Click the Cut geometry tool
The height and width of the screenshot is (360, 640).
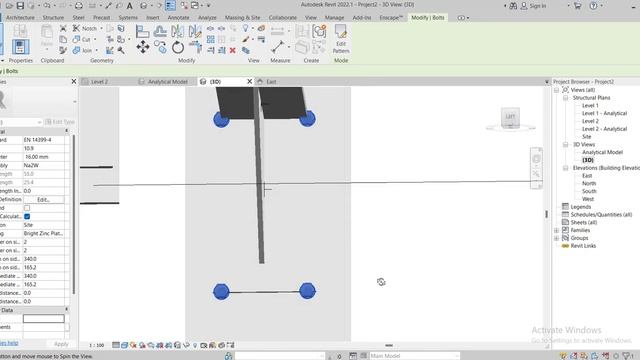coord(82,40)
